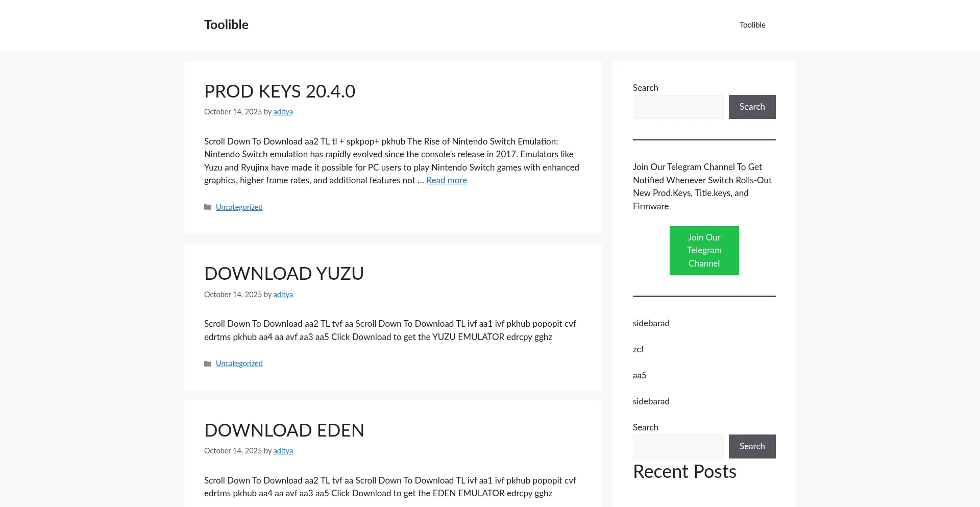The width and height of the screenshot is (980, 507).
Task: Visit author aditya on DOWNLOAD YUZU post
Action: [283, 295]
